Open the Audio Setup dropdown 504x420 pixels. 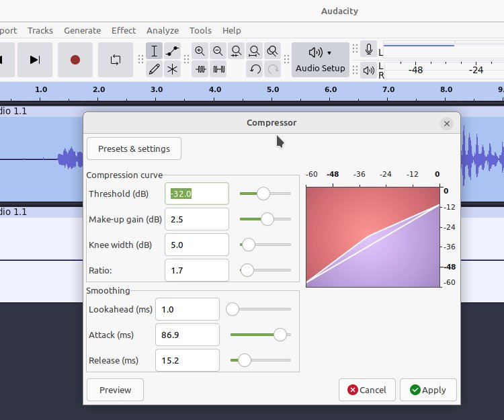320,60
